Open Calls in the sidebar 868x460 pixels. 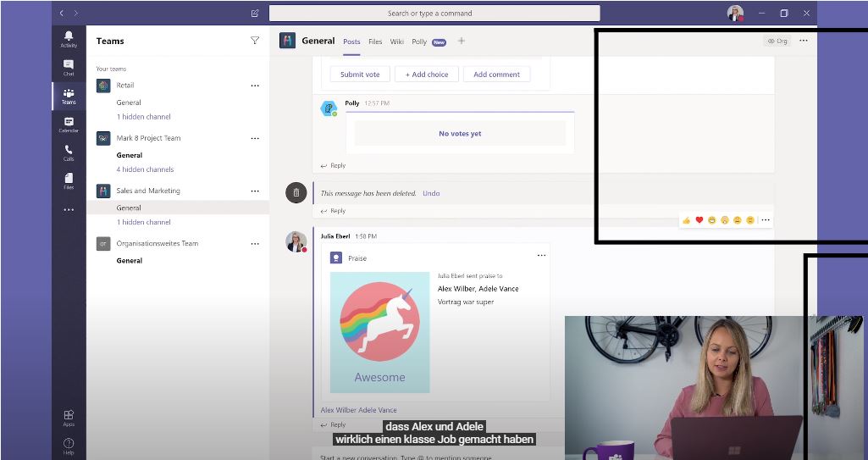point(69,153)
